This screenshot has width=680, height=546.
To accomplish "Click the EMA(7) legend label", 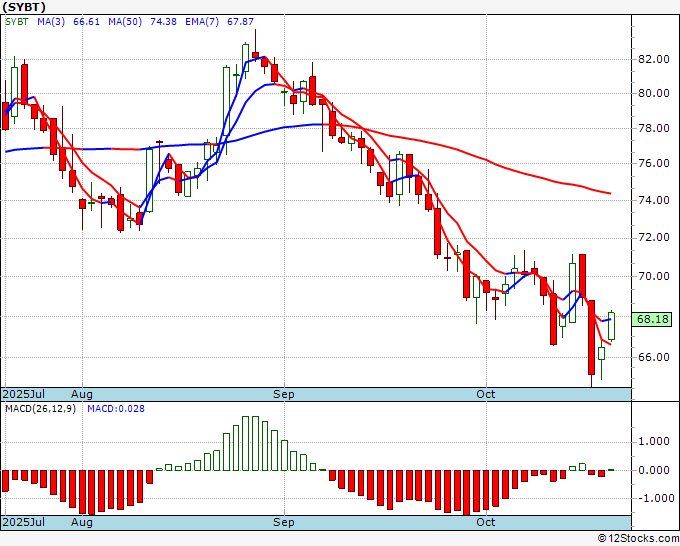I will coord(202,22).
